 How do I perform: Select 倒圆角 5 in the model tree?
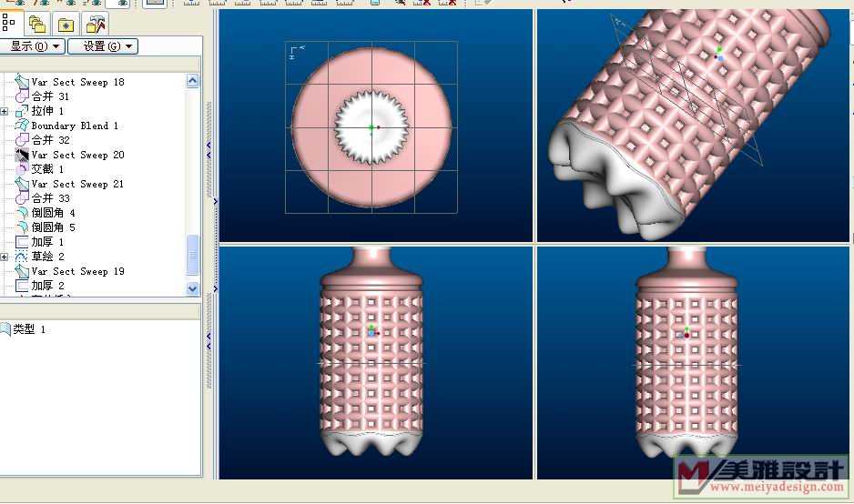click(53, 227)
